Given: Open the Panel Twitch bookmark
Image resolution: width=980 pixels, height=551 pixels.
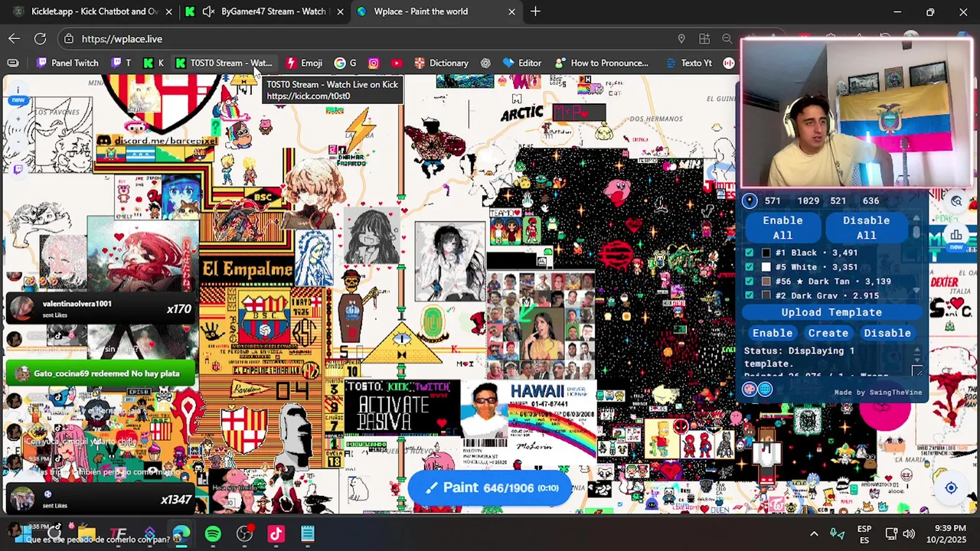Looking at the screenshot, I should tap(67, 63).
